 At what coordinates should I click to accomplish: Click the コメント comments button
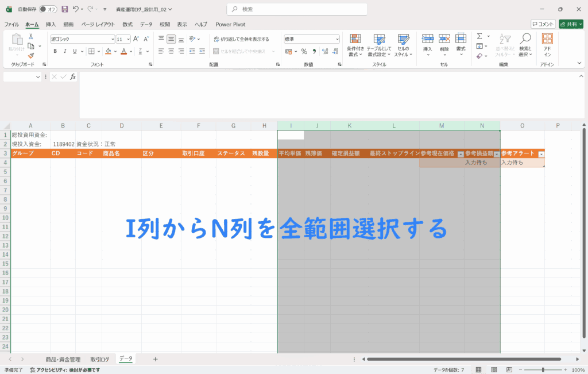(x=543, y=24)
